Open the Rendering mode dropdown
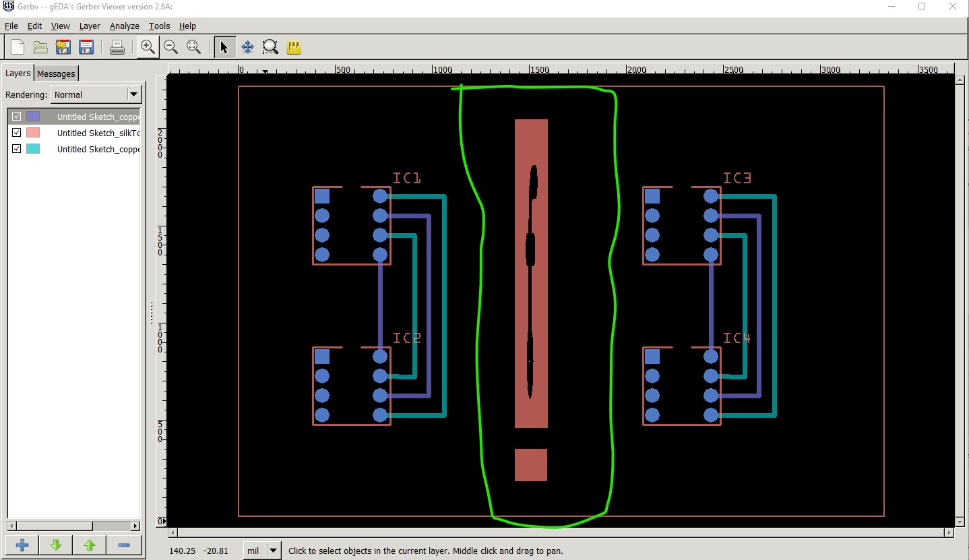 (96, 94)
